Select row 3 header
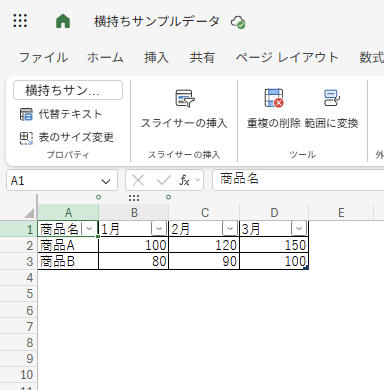The width and height of the screenshot is (384, 390). point(19,261)
